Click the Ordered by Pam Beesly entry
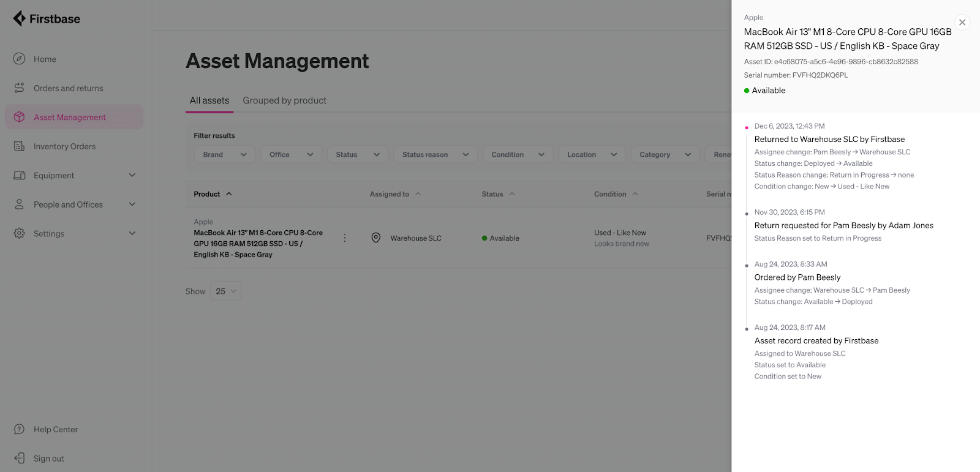This screenshot has width=980, height=472. pos(797,277)
